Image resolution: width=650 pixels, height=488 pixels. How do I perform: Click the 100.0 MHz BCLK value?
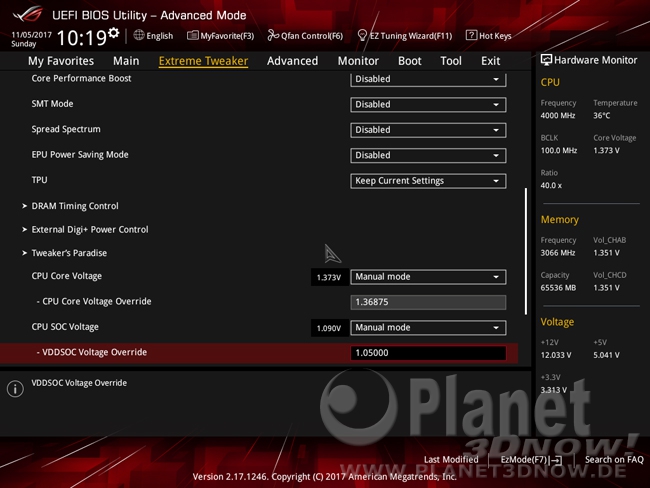558,151
